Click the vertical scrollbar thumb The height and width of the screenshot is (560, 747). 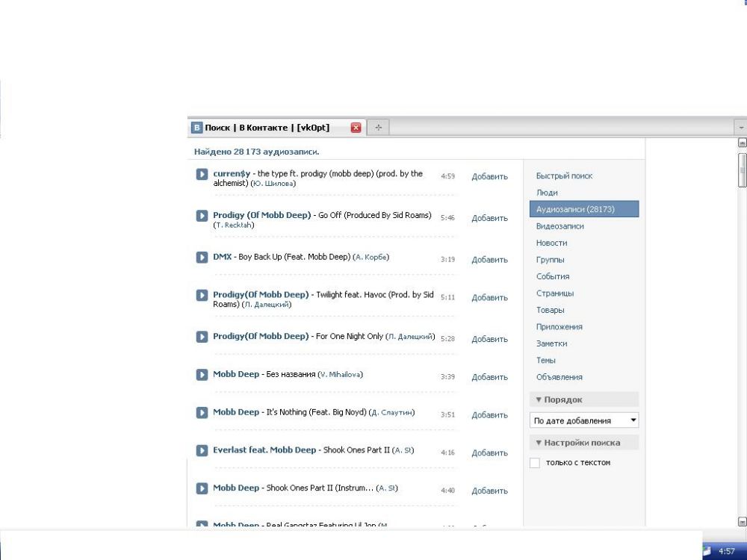coord(742,170)
